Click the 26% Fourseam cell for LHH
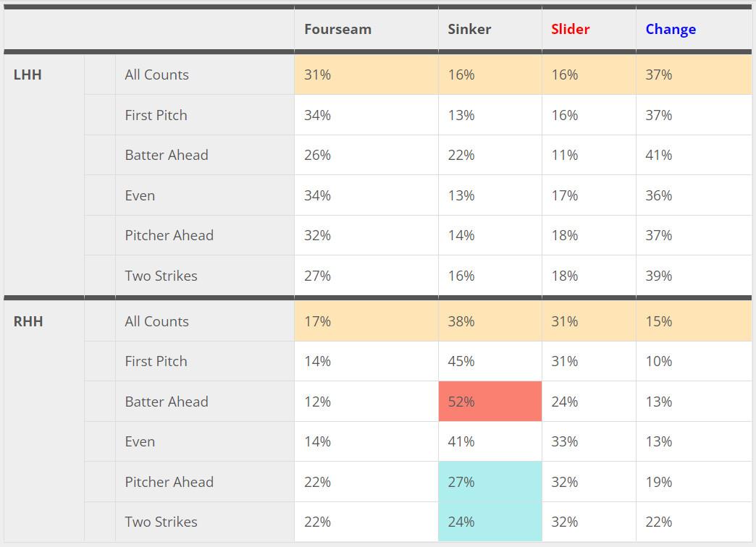 pos(317,155)
